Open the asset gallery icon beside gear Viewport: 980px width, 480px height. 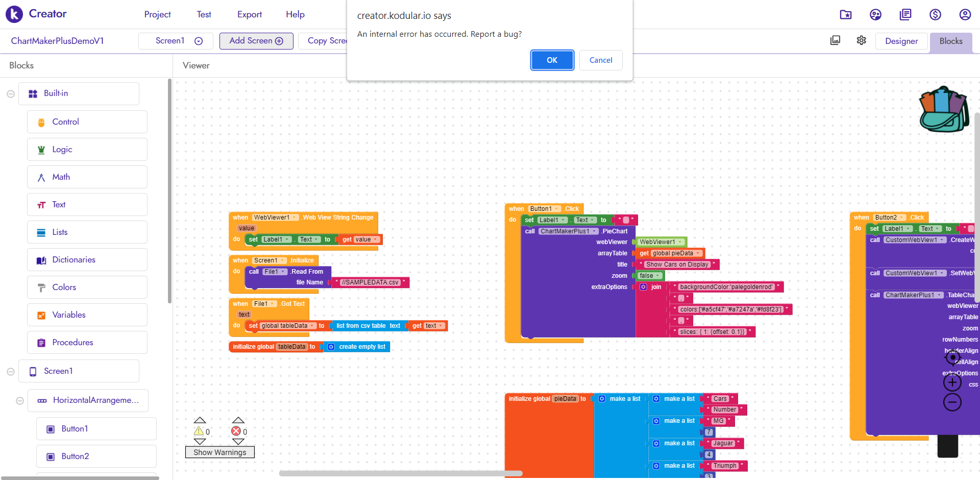point(835,40)
